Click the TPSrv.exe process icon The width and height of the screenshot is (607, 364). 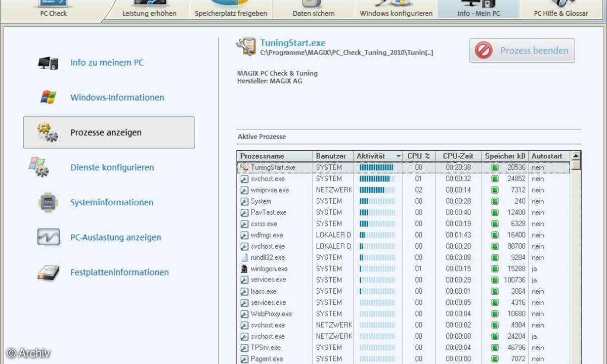point(244,347)
